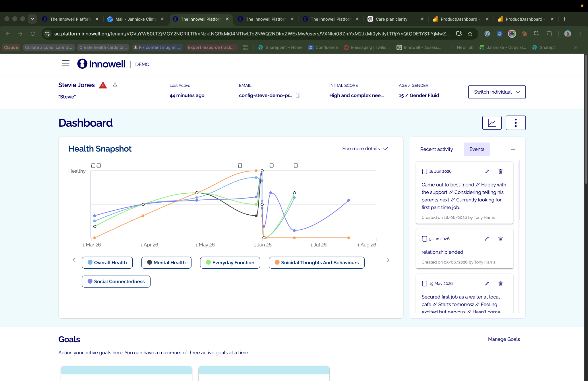Click the notes icon on 18 Jun 2026 card
Image resolution: width=588 pixels, height=381 pixels.
click(x=424, y=172)
